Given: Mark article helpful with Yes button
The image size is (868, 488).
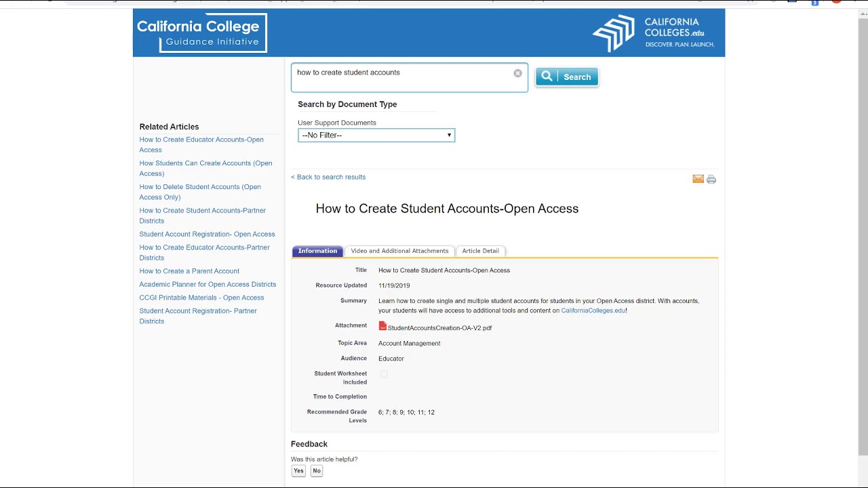Looking at the screenshot, I should (298, 470).
